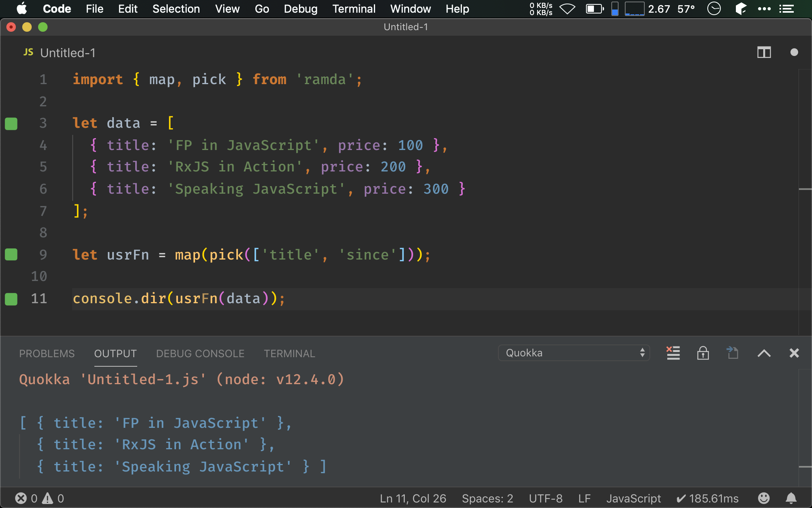
Task: Open the Quokka output channel dropdown
Action: tap(574, 353)
